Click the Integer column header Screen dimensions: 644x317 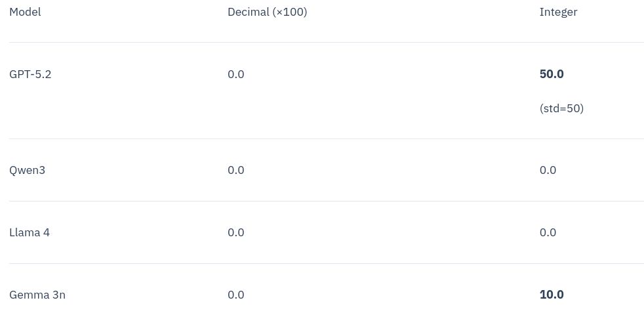pyautogui.click(x=558, y=12)
